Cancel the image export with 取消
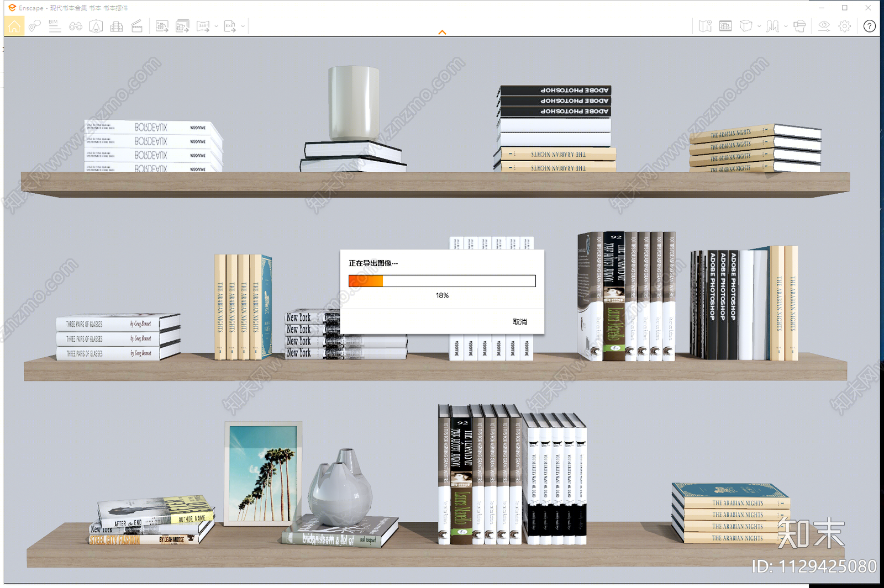Image resolution: width=884 pixels, height=588 pixels. (520, 322)
